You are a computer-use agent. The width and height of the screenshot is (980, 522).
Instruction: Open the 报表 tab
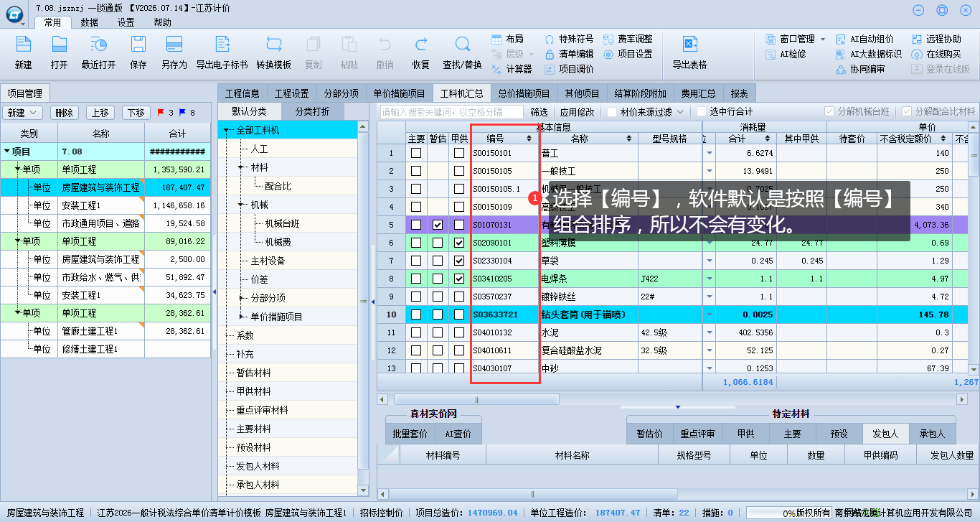pyautogui.click(x=740, y=93)
